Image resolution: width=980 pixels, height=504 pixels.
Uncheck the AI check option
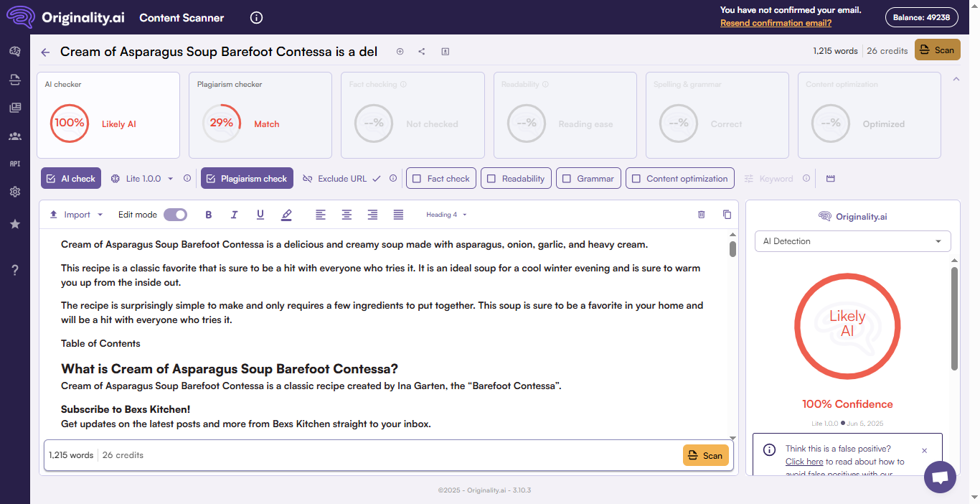(71, 179)
